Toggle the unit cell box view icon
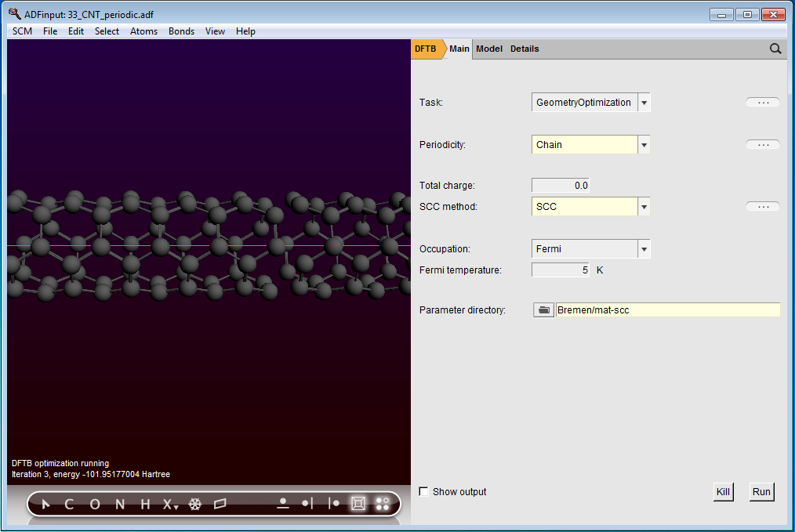The width and height of the screenshot is (795, 532). pyautogui.click(x=358, y=504)
